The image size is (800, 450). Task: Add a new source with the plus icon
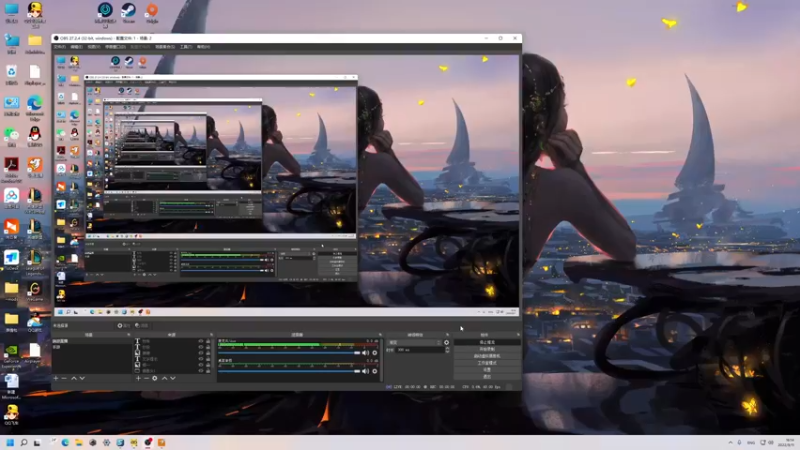click(x=138, y=378)
